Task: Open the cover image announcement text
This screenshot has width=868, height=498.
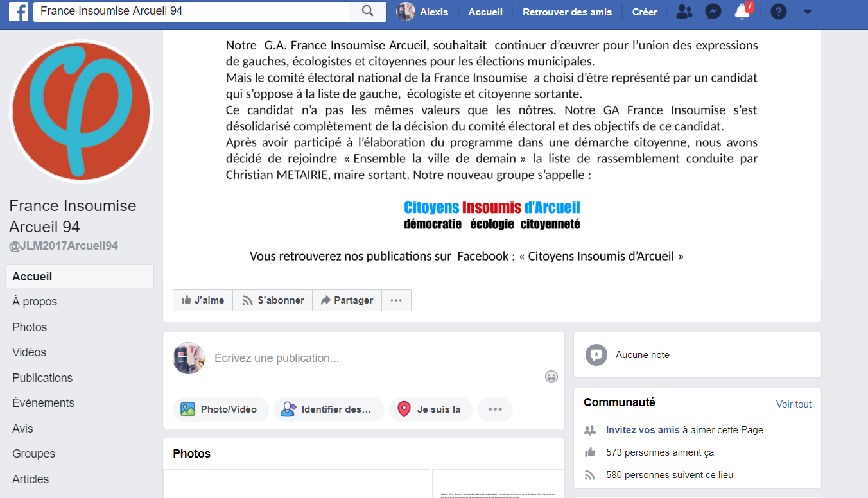Action: pyautogui.click(x=492, y=151)
